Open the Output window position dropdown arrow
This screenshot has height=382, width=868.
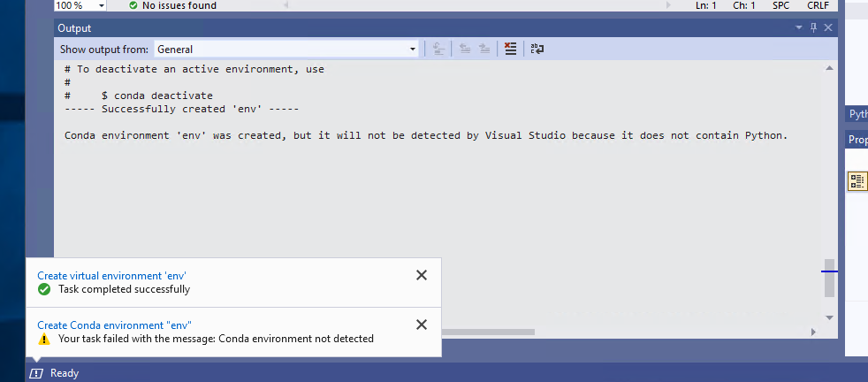pos(799,27)
